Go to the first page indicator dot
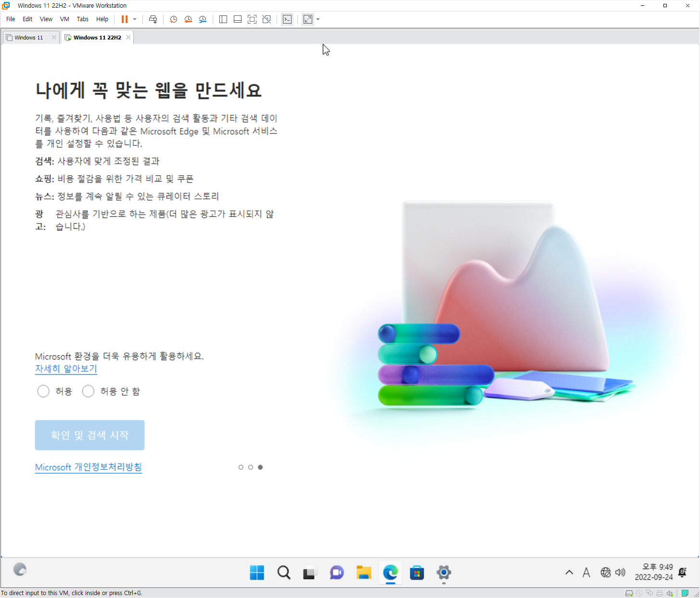Image resolution: width=700 pixels, height=598 pixels. (241, 467)
